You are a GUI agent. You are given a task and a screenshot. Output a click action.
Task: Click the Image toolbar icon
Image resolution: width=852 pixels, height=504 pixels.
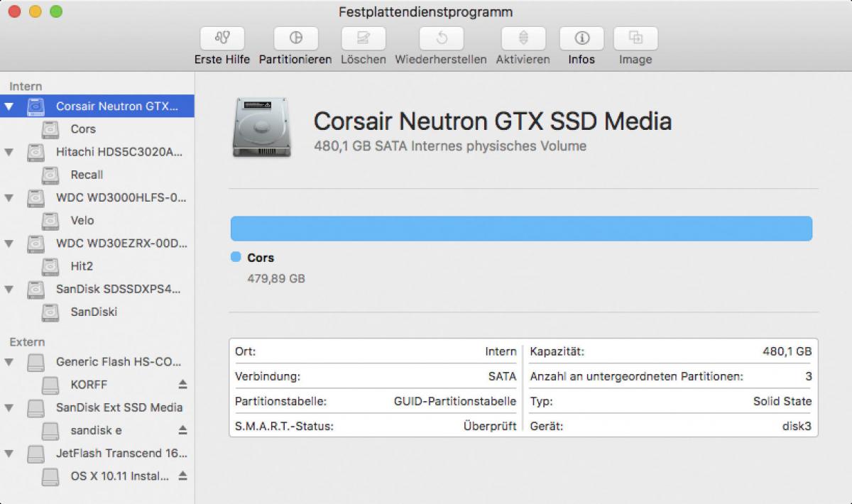635,38
